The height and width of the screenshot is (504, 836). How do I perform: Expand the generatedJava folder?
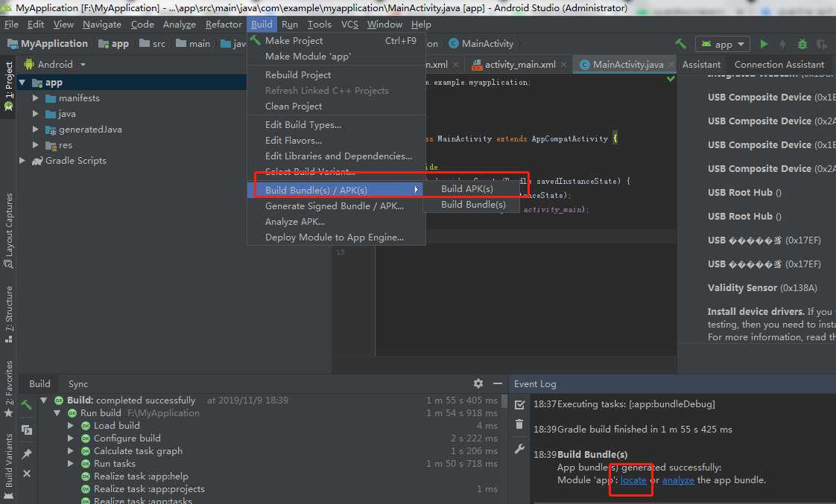click(x=36, y=129)
